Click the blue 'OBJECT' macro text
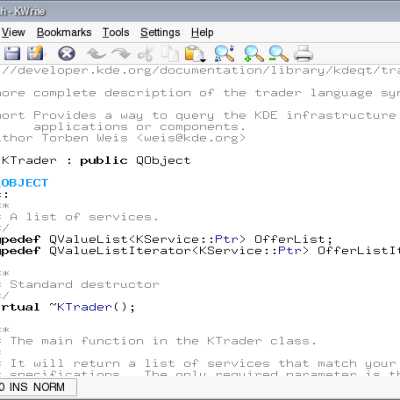The height and width of the screenshot is (400, 400). pyautogui.click(x=24, y=183)
